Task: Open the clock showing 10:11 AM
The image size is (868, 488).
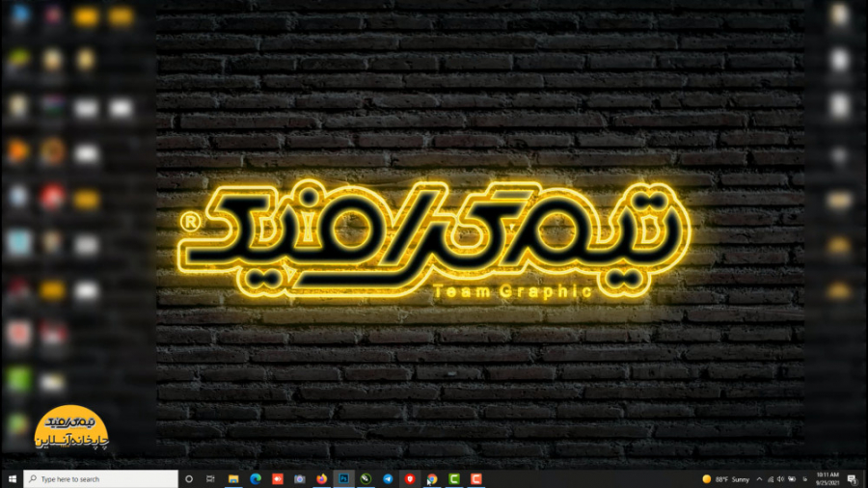Action: pos(827,479)
